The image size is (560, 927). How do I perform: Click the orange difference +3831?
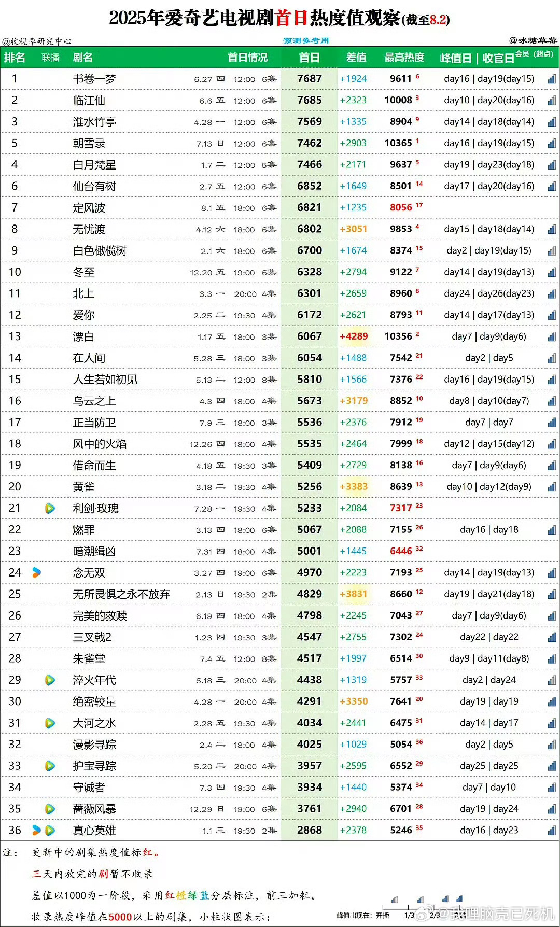coord(354,594)
